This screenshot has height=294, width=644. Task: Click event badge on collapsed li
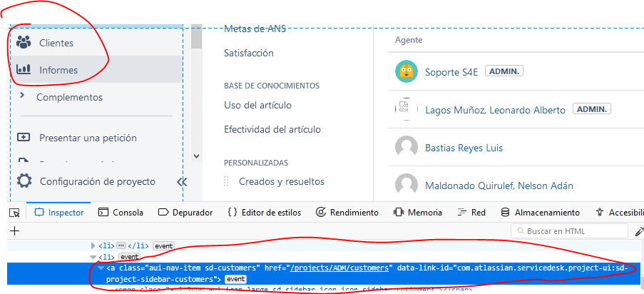click(163, 246)
